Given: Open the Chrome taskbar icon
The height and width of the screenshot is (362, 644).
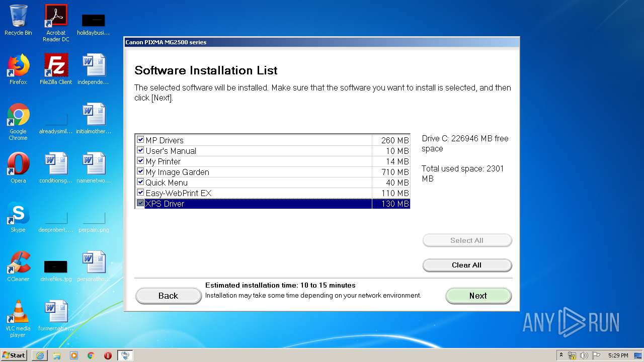Looking at the screenshot, I should (x=91, y=355).
